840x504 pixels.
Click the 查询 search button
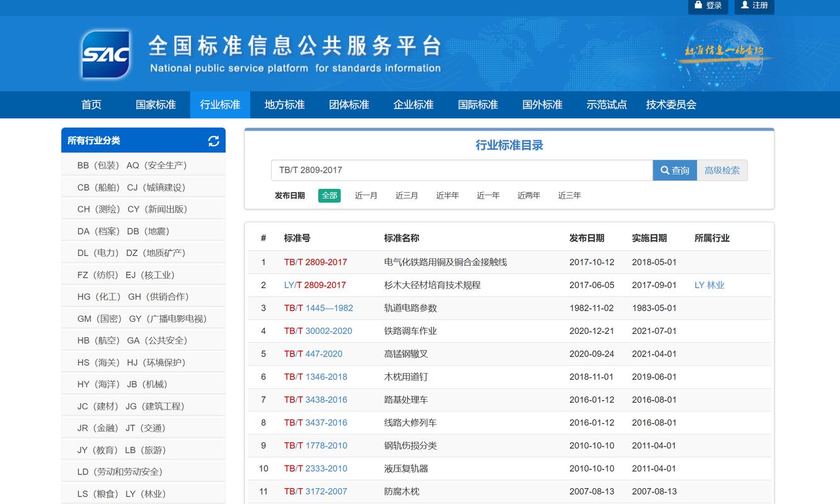pos(675,170)
